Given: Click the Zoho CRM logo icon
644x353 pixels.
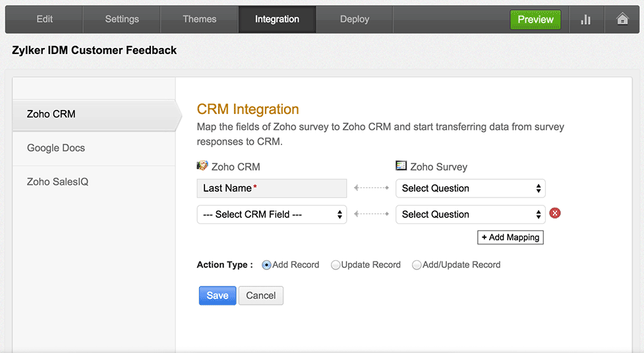Looking at the screenshot, I should 202,165.
